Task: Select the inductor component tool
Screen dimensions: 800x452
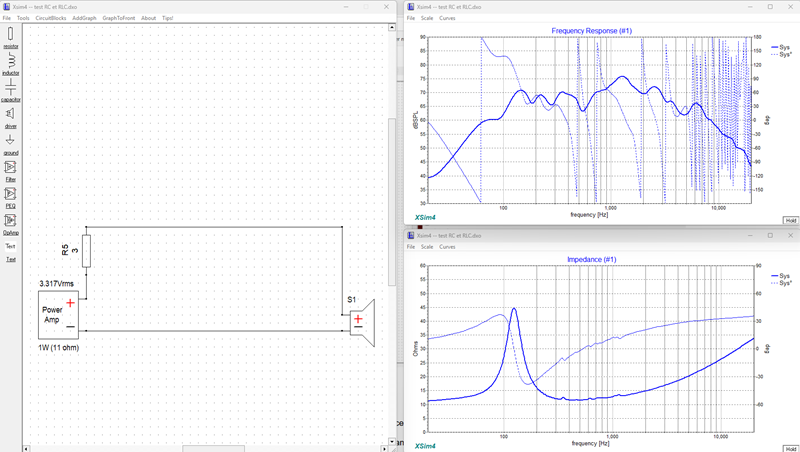Action: [11, 64]
